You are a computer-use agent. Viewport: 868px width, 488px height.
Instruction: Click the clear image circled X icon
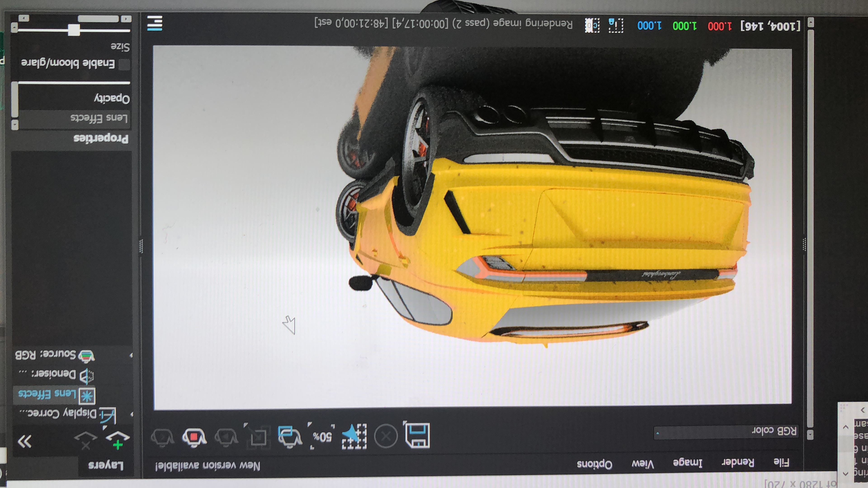click(x=386, y=436)
